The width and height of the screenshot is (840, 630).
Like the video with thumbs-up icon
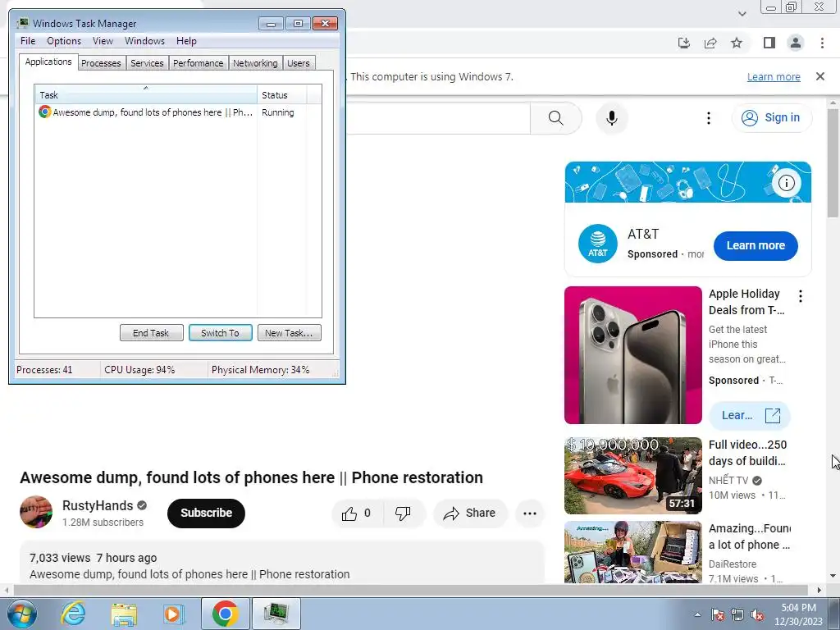point(357,514)
